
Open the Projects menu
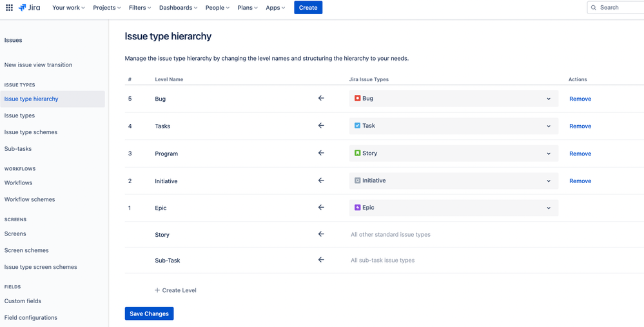107,8
